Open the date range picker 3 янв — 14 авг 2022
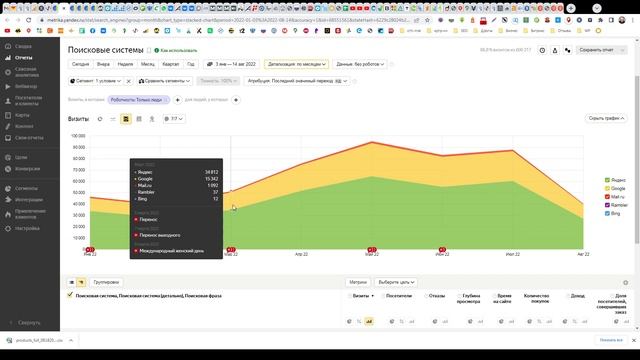640x360 pixels. (x=231, y=64)
